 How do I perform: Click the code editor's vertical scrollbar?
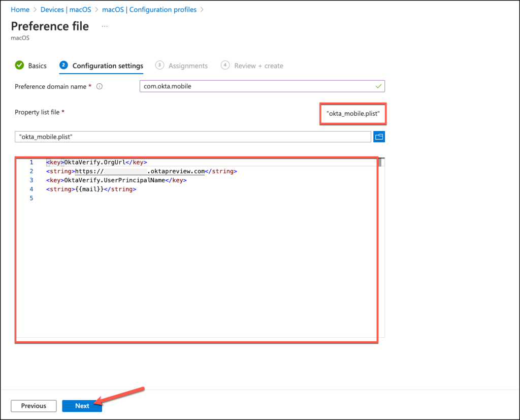pyautogui.click(x=381, y=163)
